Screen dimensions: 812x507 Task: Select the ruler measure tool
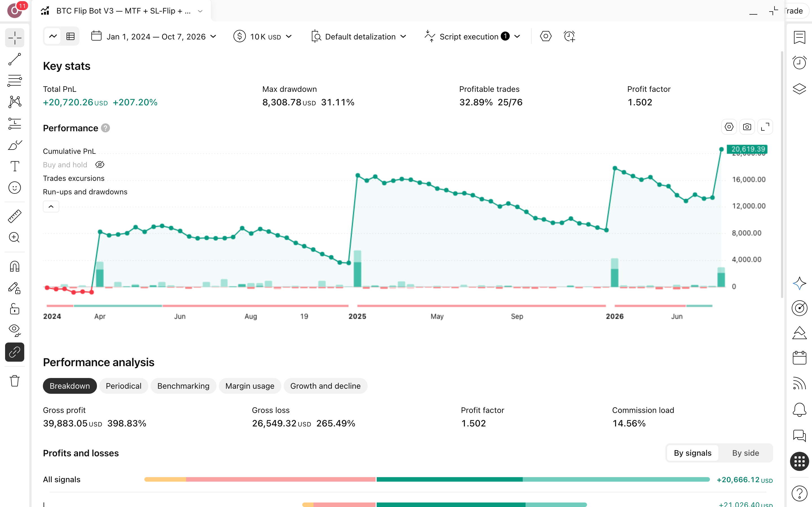click(14, 216)
